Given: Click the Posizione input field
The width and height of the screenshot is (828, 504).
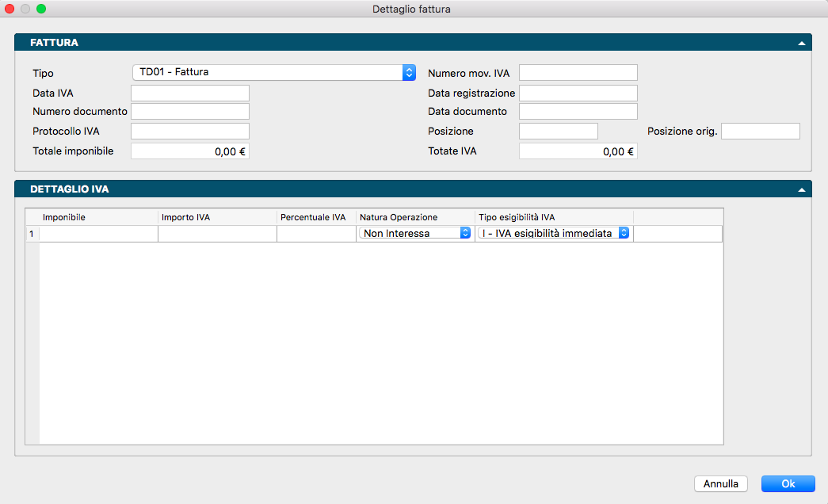Looking at the screenshot, I should (x=558, y=132).
